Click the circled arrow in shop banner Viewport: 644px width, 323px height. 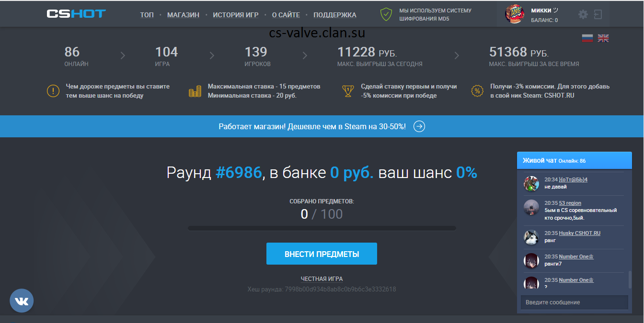(x=419, y=126)
